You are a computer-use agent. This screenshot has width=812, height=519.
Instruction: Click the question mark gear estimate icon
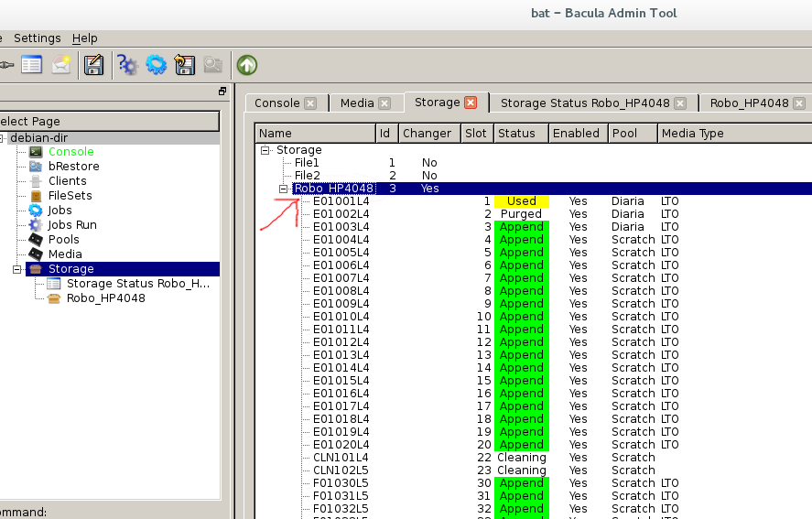[127, 65]
